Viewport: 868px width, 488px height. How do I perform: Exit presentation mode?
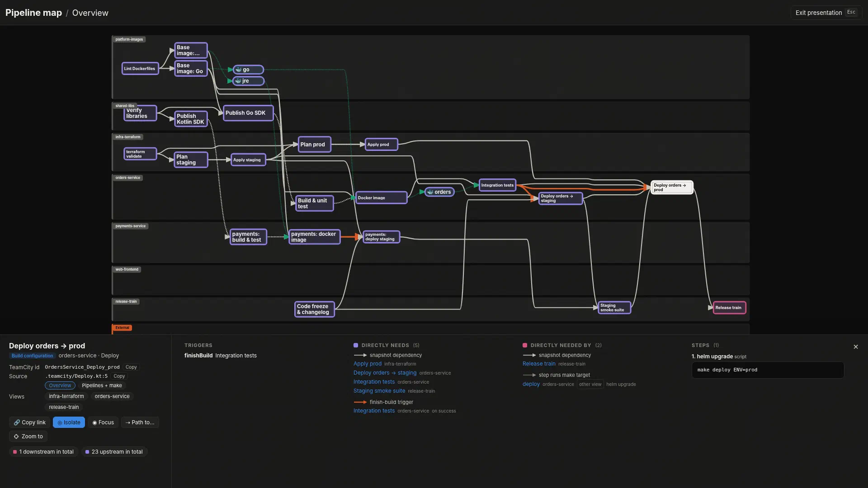tap(826, 13)
